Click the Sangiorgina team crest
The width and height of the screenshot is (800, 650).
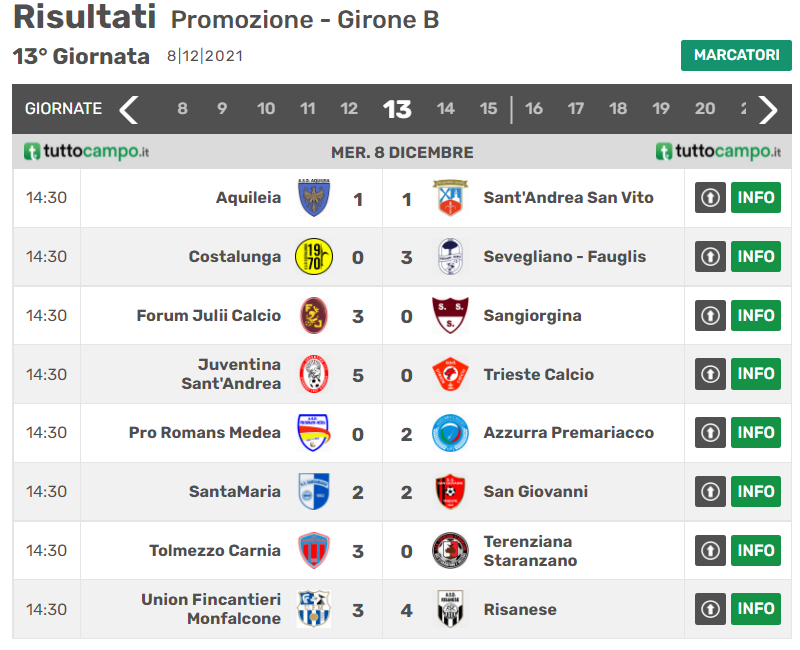point(450,316)
